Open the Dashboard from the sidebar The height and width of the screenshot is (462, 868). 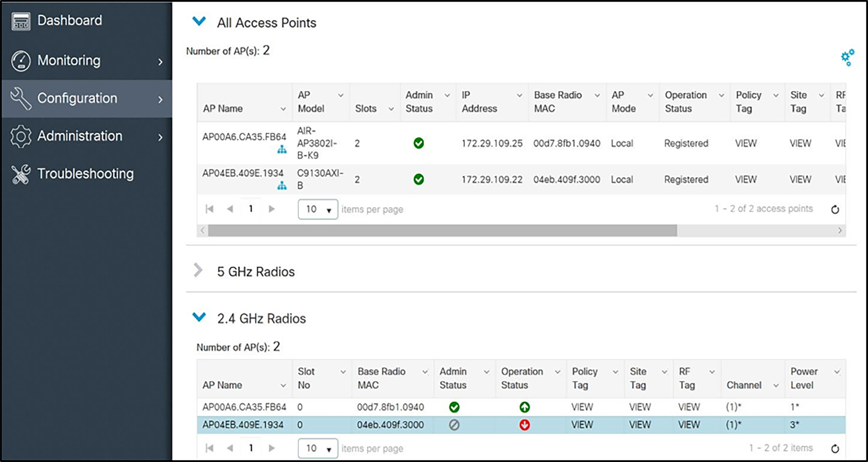69,20
